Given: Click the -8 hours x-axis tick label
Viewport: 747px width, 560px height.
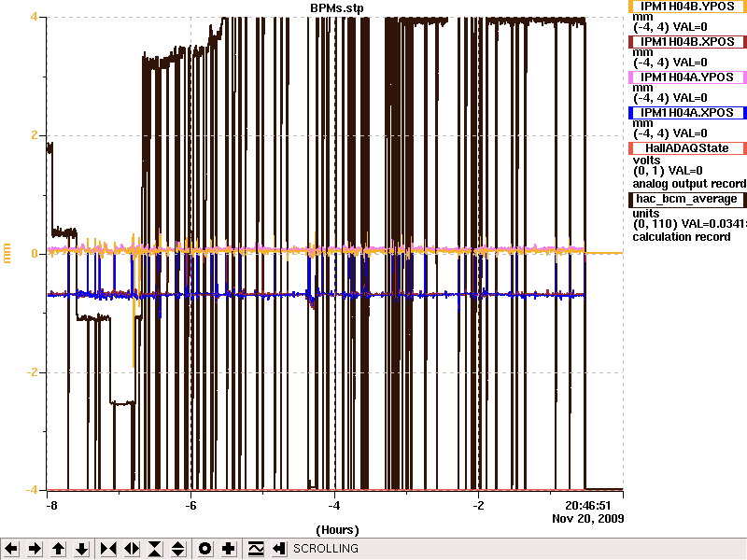Looking at the screenshot, I should point(51,506).
